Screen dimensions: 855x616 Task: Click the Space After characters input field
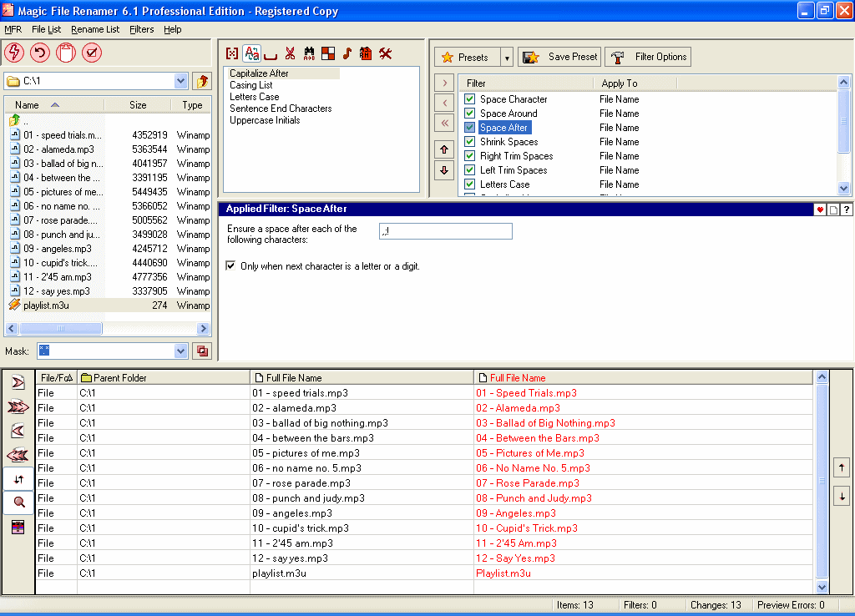click(x=445, y=231)
